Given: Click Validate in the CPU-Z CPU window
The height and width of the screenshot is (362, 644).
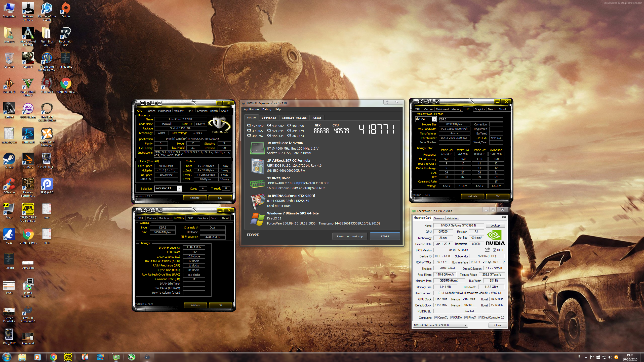Looking at the screenshot, I should click(x=195, y=198).
